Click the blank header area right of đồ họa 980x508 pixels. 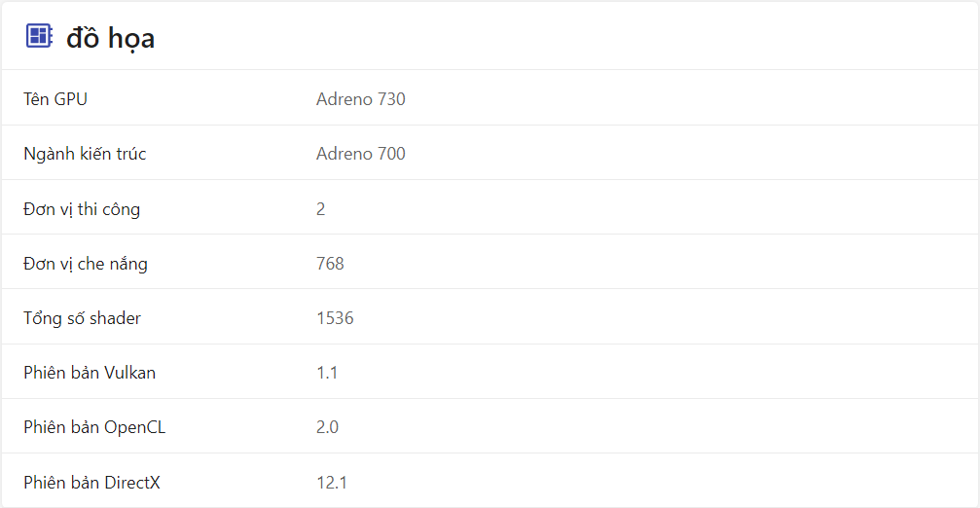click(564, 37)
